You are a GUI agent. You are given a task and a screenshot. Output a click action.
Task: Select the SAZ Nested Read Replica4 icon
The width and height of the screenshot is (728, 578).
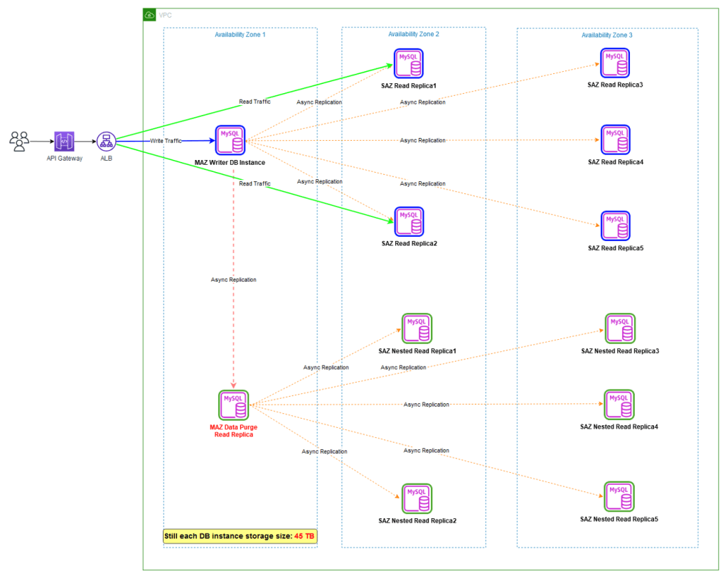coord(619,405)
